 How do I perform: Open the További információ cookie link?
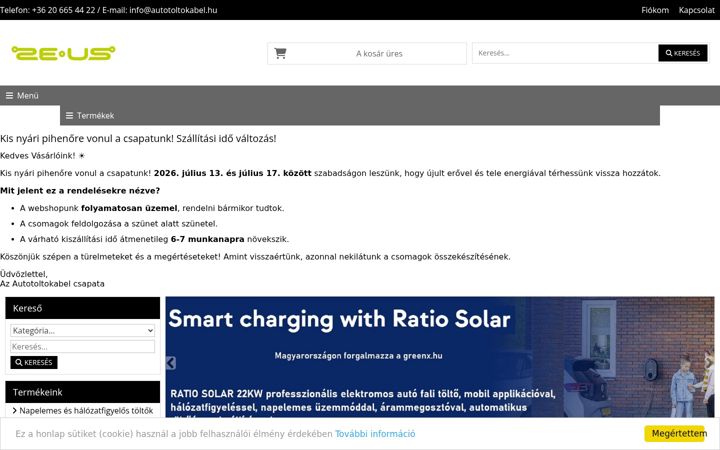click(375, 434)
